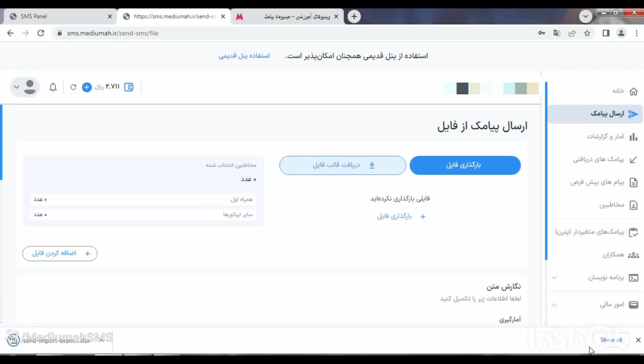Image resolution: width=644 pixels, height=364 pixels.
Task: Share this page from the address bar
Action: pos(572,33)
